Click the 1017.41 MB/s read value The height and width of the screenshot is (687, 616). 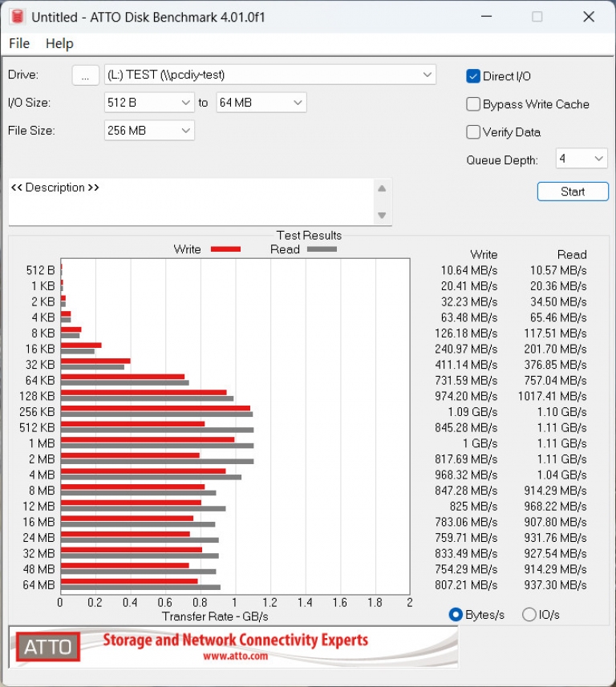click(552, 396)
